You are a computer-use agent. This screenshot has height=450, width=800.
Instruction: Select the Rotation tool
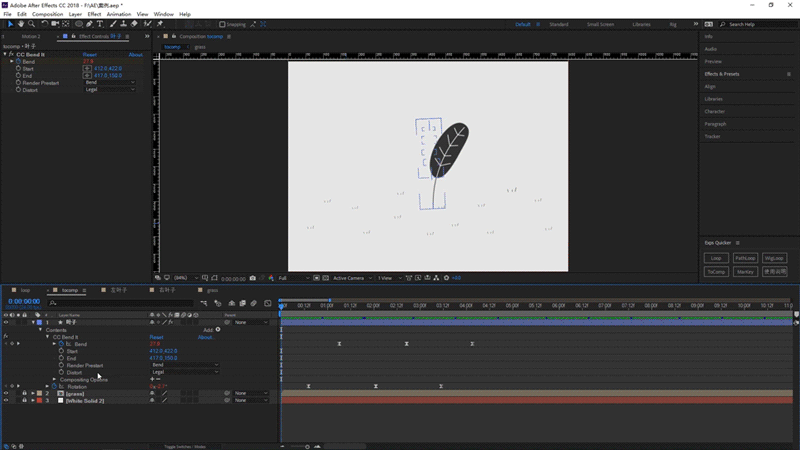44,24
